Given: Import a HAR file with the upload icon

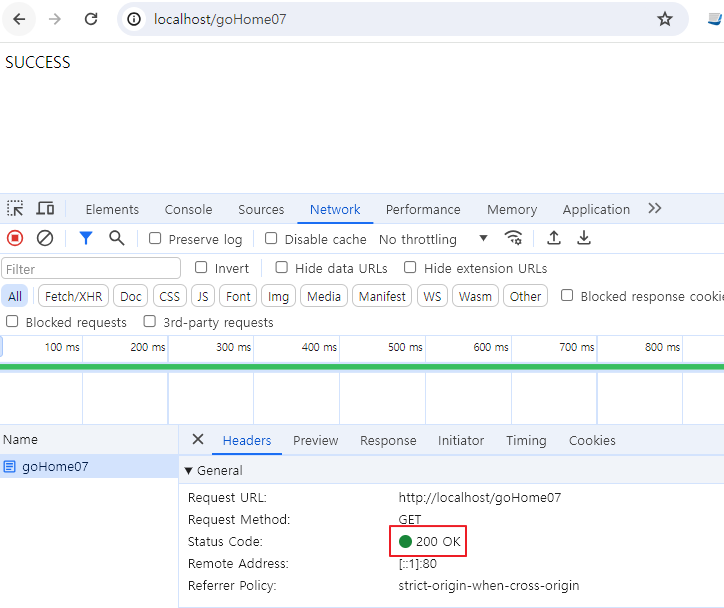Looking at the screenshot, I should pos(554,238).
